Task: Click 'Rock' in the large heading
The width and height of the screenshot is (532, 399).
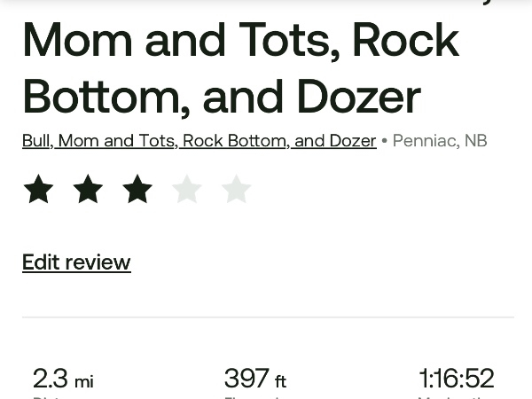Action: [406, 39]
